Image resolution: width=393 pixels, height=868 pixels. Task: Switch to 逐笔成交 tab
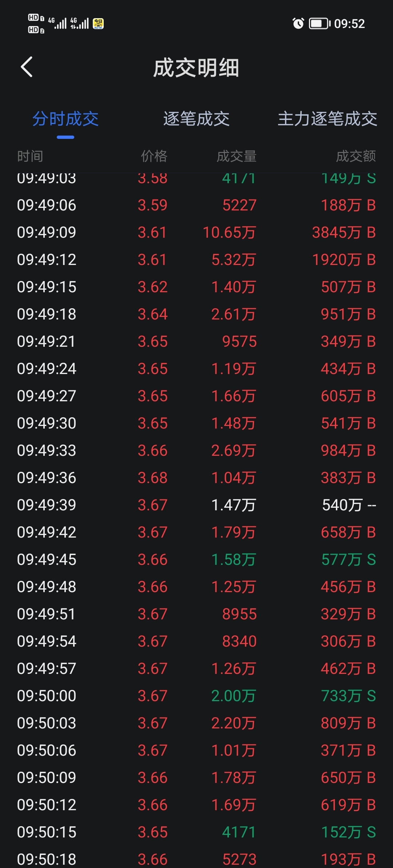[196, 119]
